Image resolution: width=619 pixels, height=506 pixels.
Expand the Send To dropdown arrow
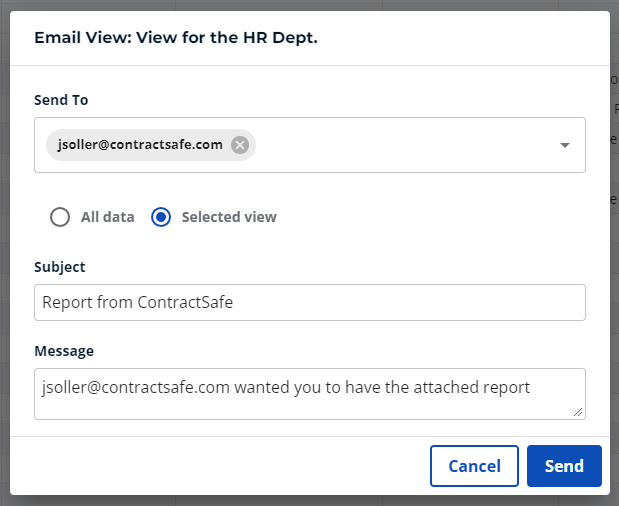click(x=565, y=145)
